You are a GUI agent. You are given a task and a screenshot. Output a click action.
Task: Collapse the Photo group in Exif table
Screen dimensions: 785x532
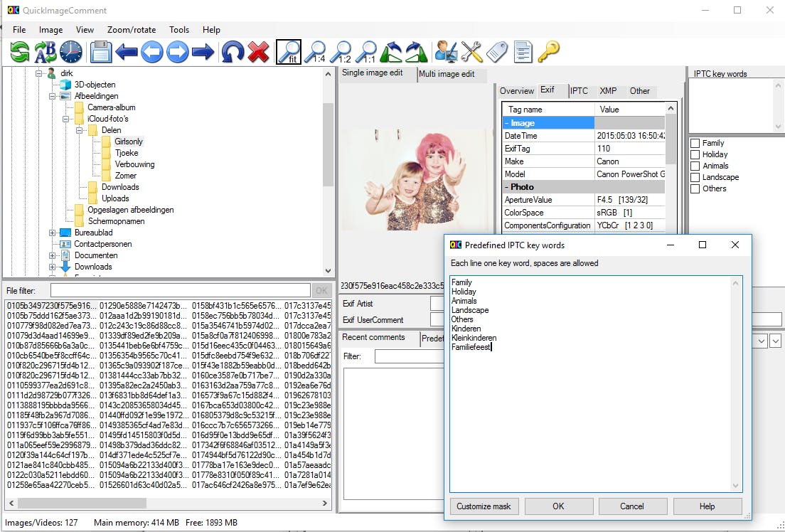tap(507, 187)
